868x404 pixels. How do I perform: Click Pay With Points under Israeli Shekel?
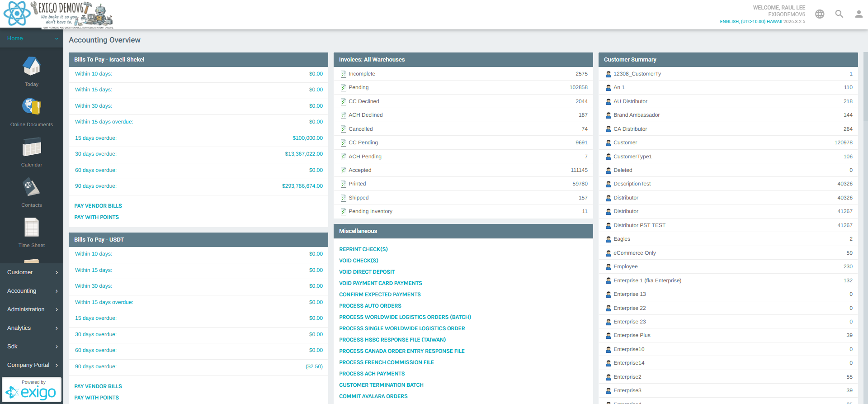(x=96, y=217)
